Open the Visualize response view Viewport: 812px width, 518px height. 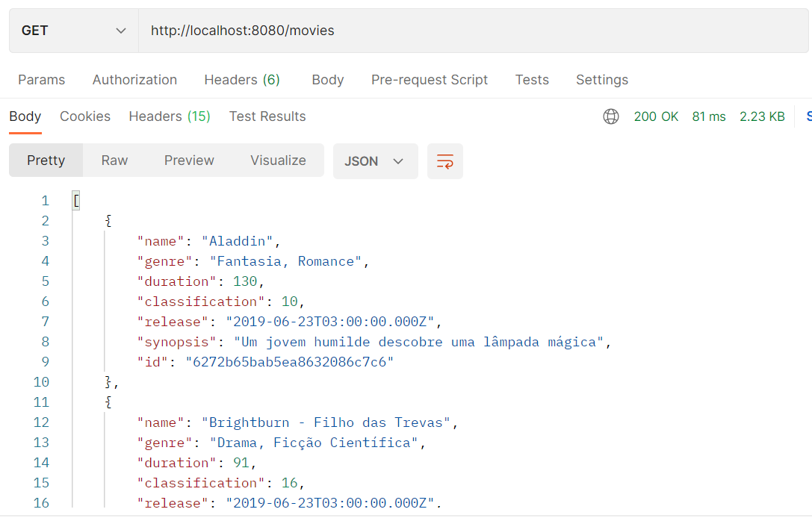(278, 160)
